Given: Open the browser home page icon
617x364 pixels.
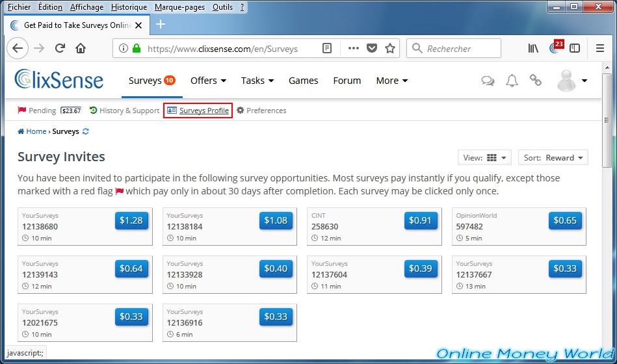Looking at the screenshot, I should click(81, 48).
